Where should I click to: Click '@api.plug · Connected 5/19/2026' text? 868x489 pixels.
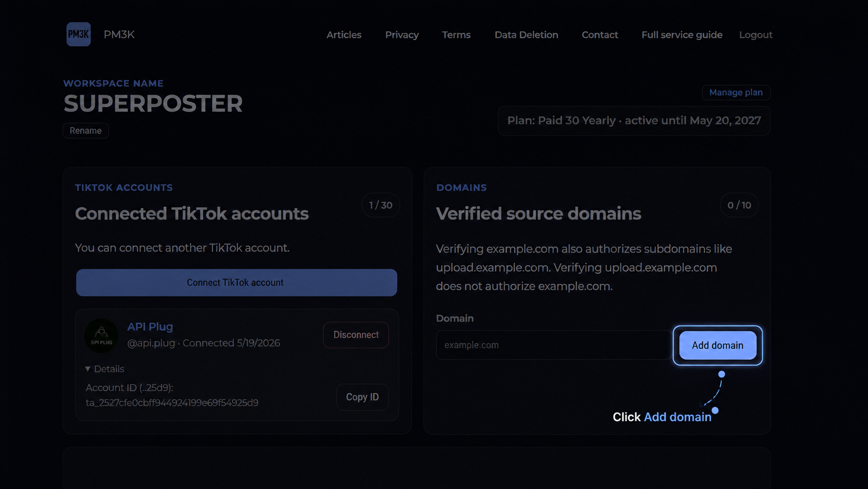(x=204, y=343)
